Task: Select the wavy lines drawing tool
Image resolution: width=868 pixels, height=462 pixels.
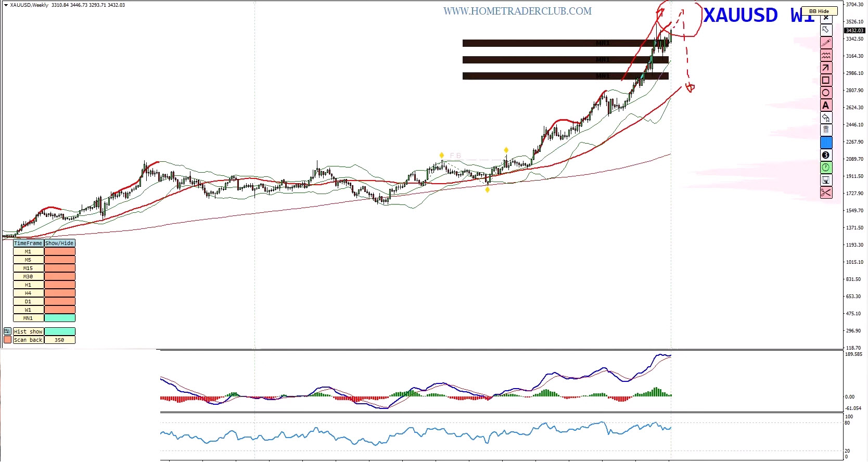Action: tap(826, 55)
